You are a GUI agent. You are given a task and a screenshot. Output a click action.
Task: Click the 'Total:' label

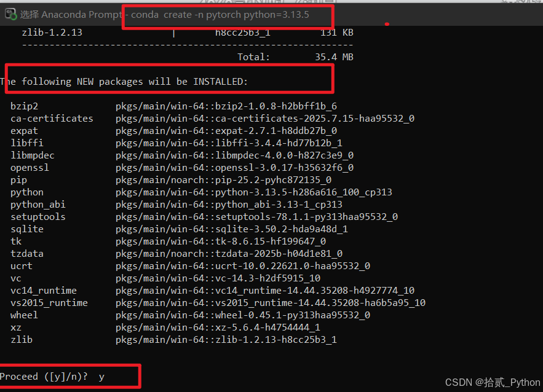coord(253,57)
